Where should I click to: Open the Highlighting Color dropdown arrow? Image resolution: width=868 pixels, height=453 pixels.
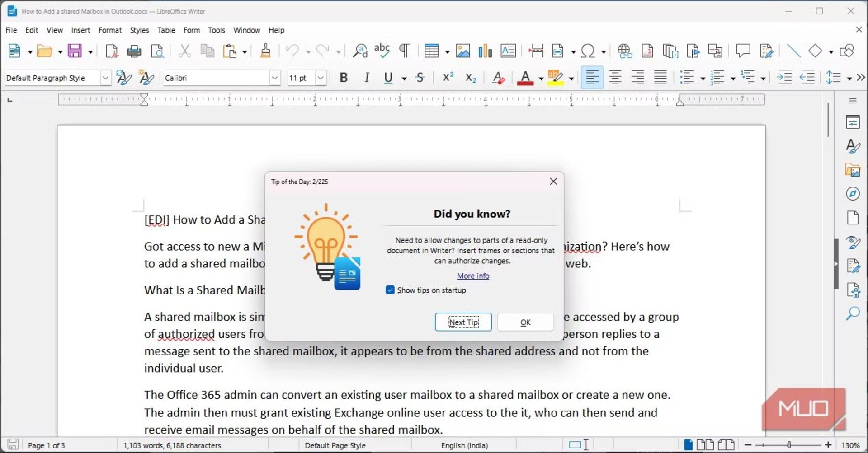point(571,79)
